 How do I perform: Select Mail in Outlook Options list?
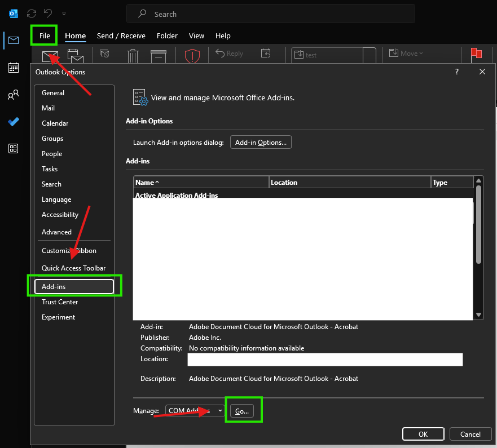point(74,108)
